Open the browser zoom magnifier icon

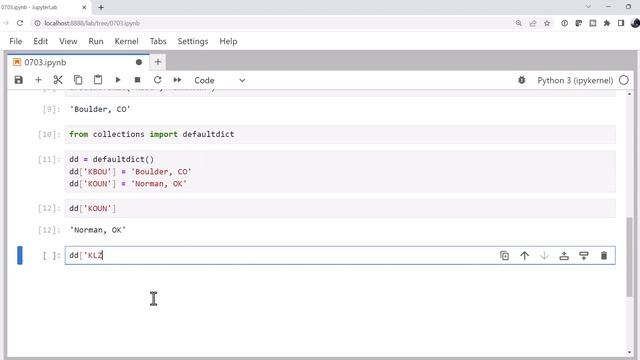tap(518, 23)
